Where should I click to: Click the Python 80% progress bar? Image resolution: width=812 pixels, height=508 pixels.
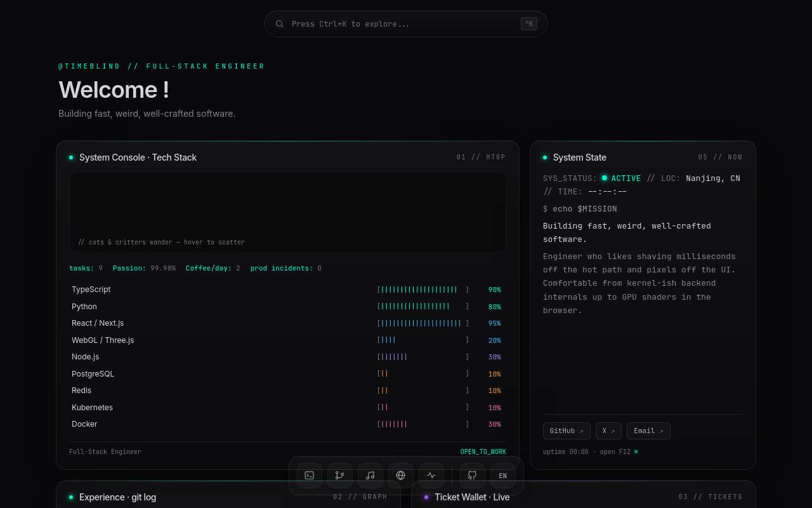(x=423, y=307)
